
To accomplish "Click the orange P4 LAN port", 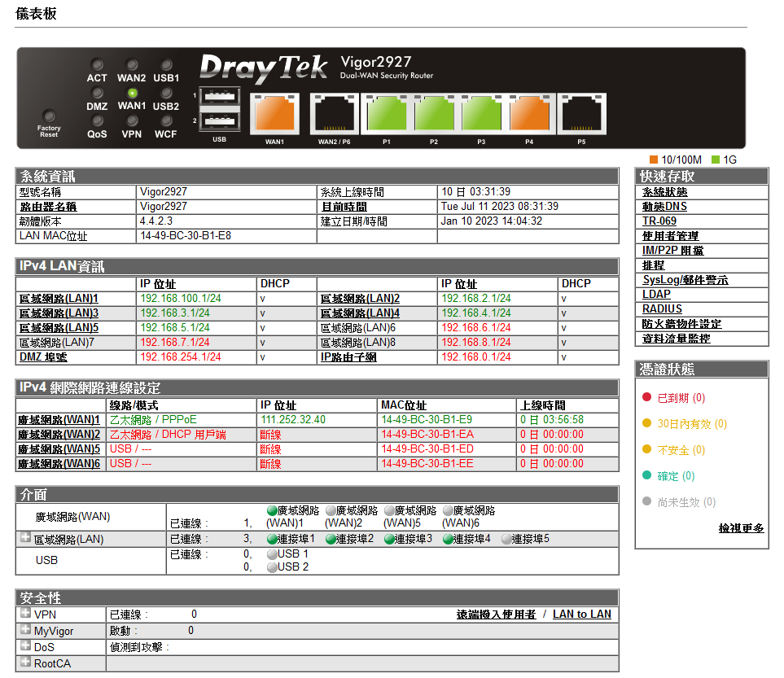I will click(x=530, y=113).
